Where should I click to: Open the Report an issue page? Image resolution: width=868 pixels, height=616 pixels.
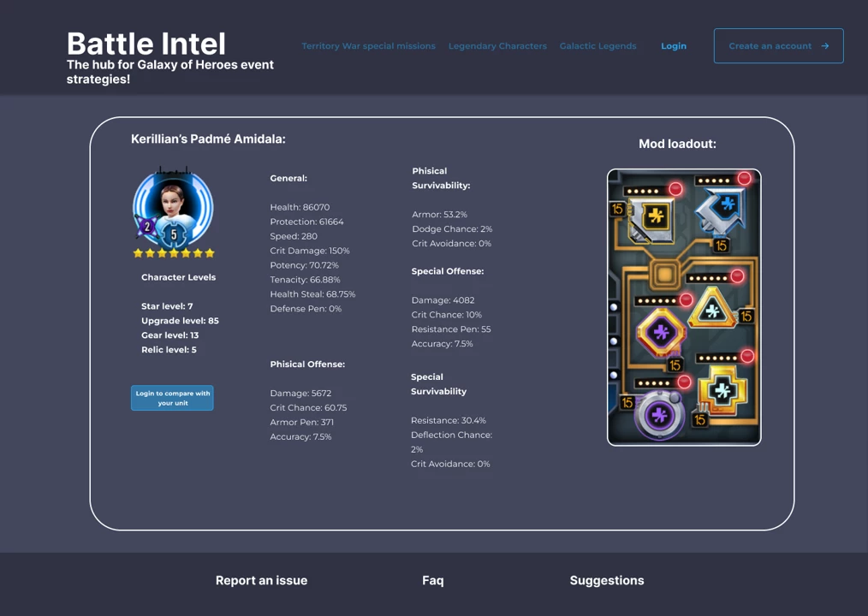(x=261, y=580)
